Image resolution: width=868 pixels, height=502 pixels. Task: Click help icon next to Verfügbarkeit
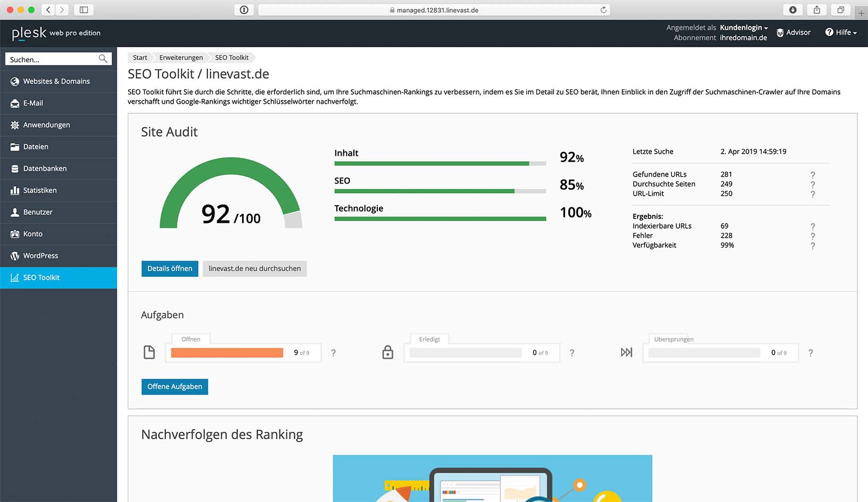tap(813, 246)
